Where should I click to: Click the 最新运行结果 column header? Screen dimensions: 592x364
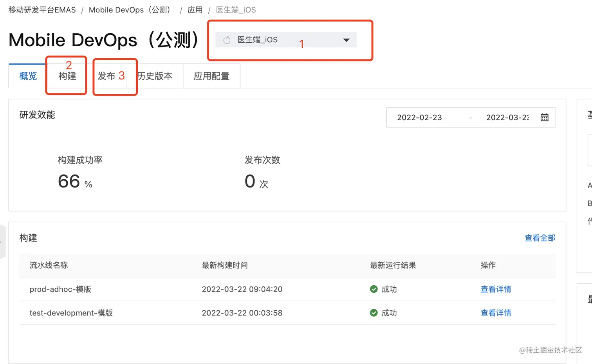coord(393,265)
